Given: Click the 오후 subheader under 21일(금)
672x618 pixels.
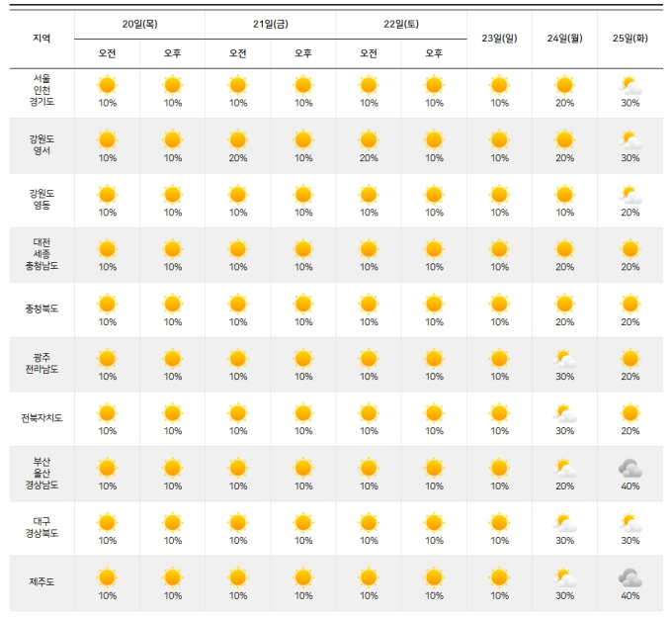Looking at the screenshot, I should (x=303, y=53).
